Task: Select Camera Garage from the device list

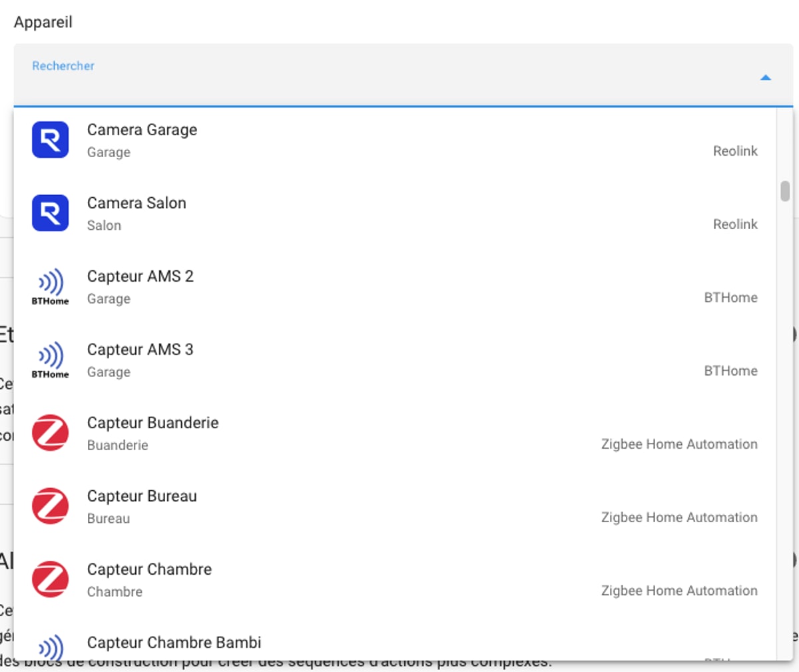Action: (142, 130)
